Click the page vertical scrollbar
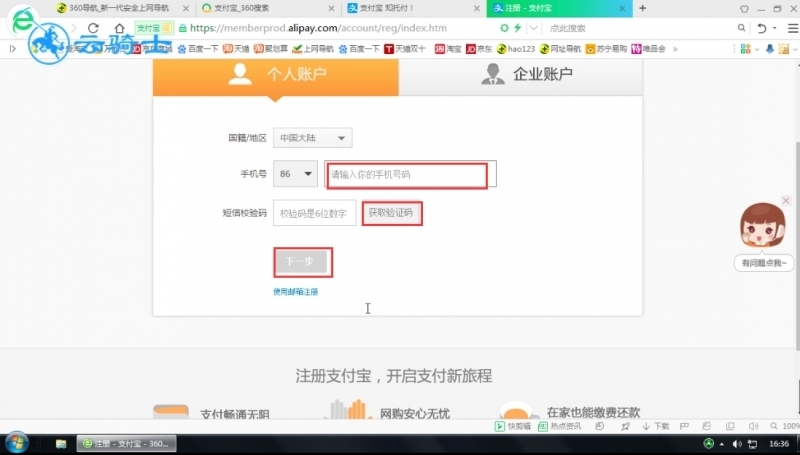This screenshot has width=800, height=455. coord(797,246)
